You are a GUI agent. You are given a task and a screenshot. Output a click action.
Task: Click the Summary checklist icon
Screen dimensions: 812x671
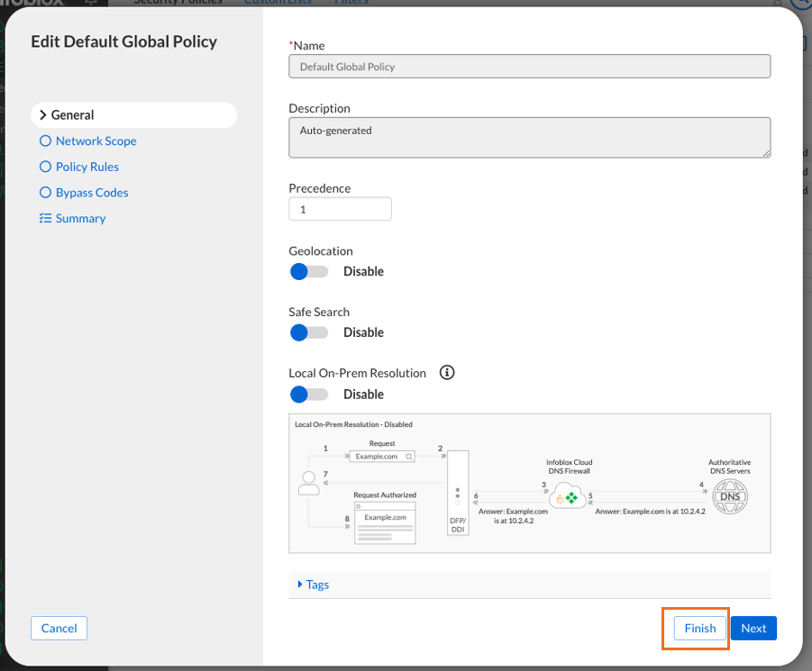click(45, 218)
